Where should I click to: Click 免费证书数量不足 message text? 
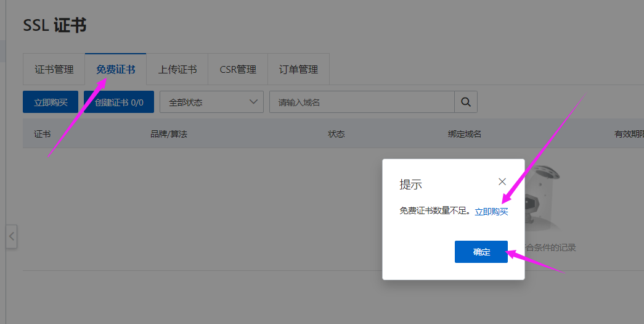pyautogui.click(x=434, y=211)
